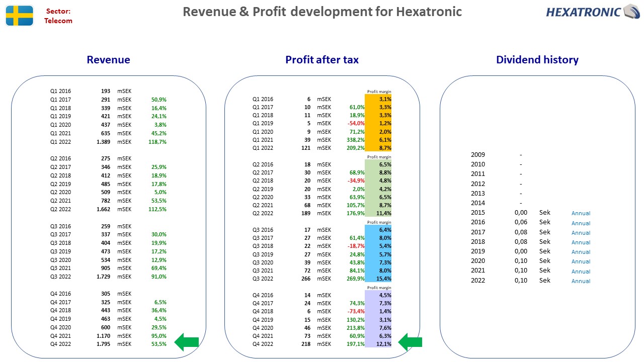Click the revenue value 1.389

103,142
